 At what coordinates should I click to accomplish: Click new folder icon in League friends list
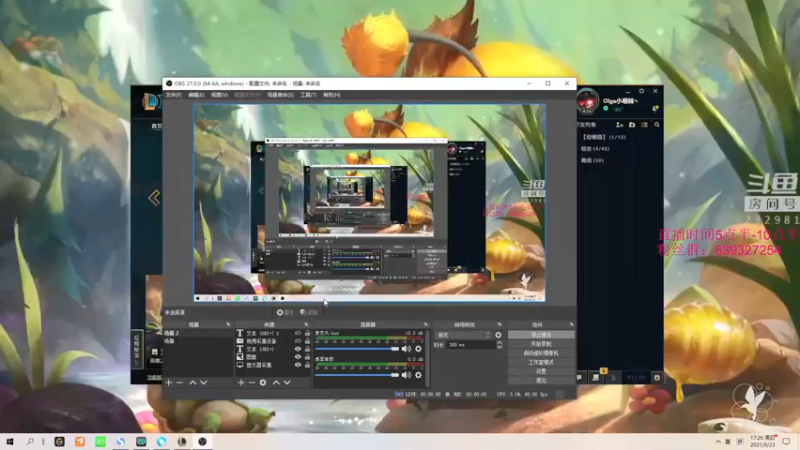pyautogui.click(x=632, y=124)
